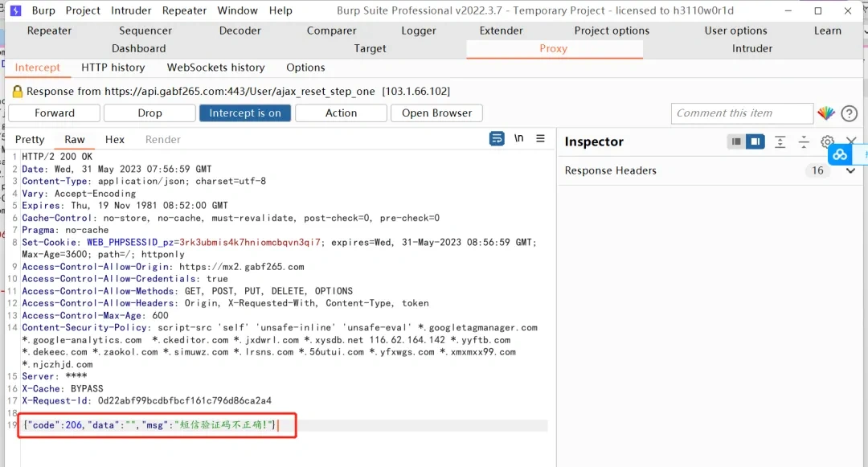Switch to the Decoder tab
Viewport: 868px width, 467px height.
pyautogui.click(x=240, y=31)
